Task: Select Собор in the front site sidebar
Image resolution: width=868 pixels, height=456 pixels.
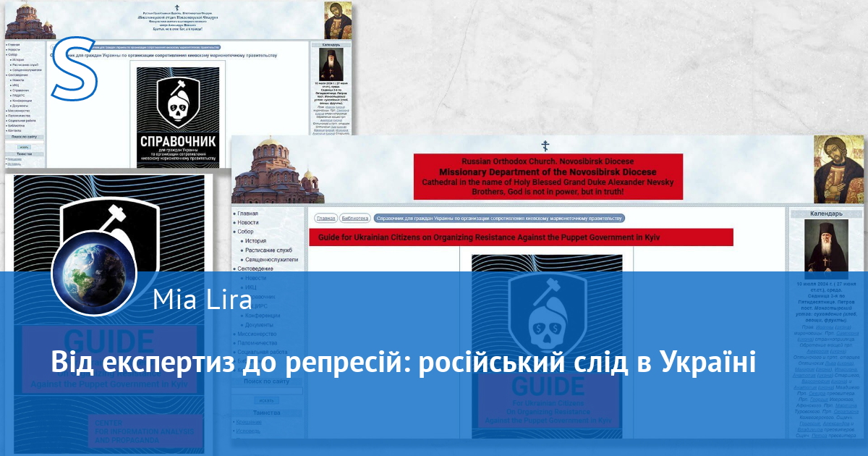Action: click(245, 232)
